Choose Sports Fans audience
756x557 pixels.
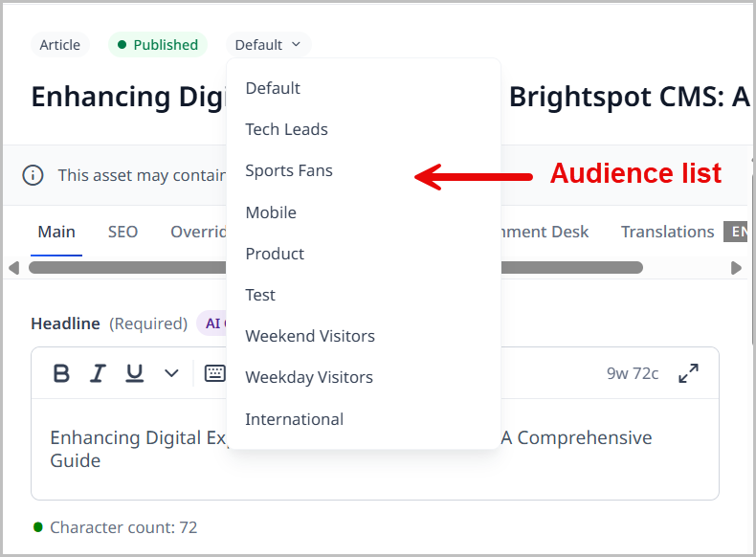[364, 170]
